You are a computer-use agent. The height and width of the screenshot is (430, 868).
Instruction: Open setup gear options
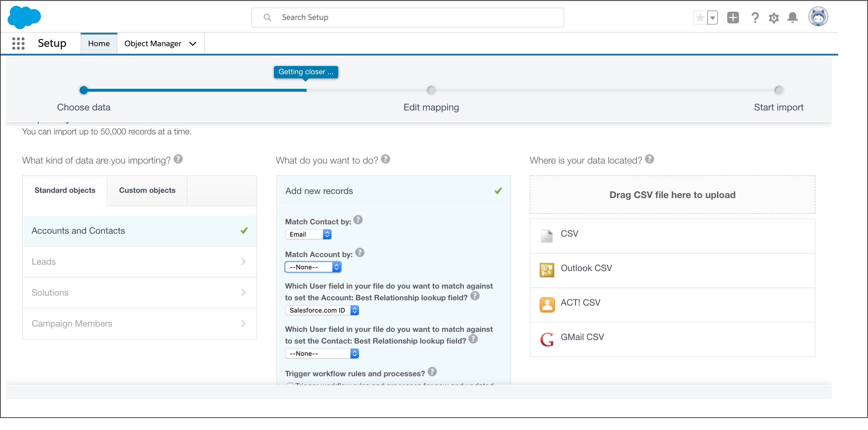click(774, 18)
